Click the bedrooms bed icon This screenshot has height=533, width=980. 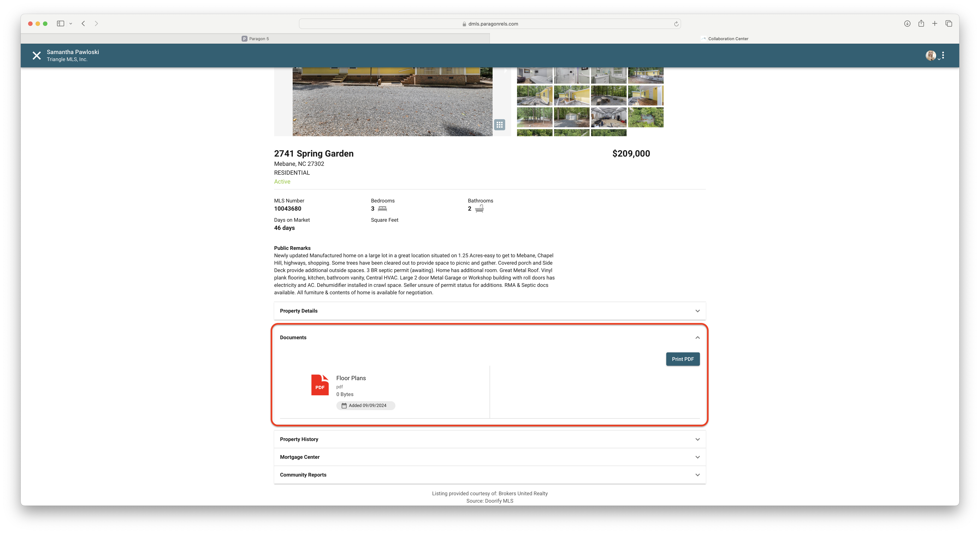[382, 209]
